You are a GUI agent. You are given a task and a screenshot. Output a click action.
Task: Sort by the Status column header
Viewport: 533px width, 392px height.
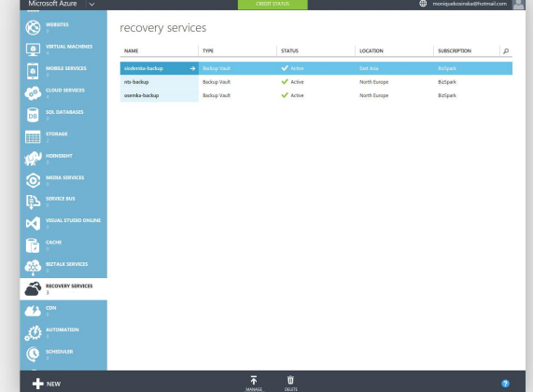click(x=289, y=51)
